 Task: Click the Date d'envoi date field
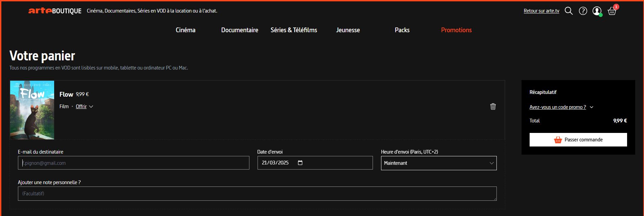[x=315, y=163]
